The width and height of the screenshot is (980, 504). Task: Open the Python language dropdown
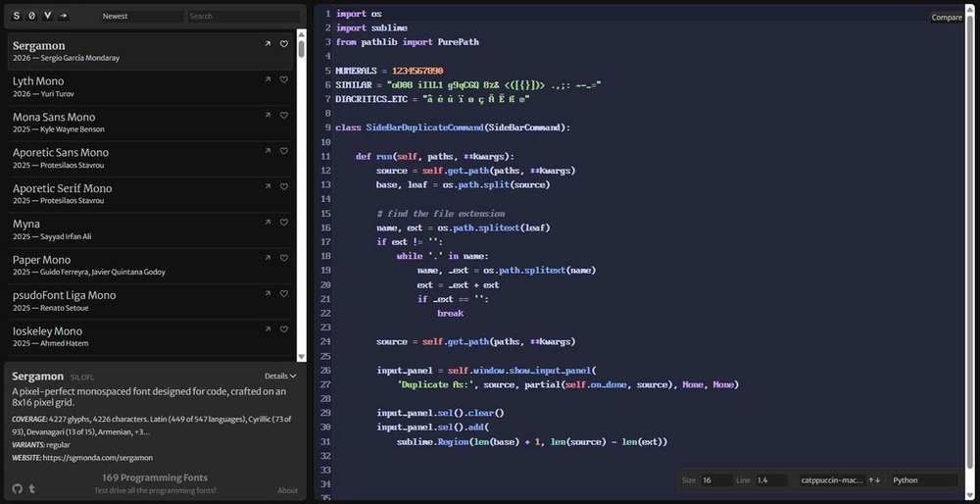pos(924,480)
